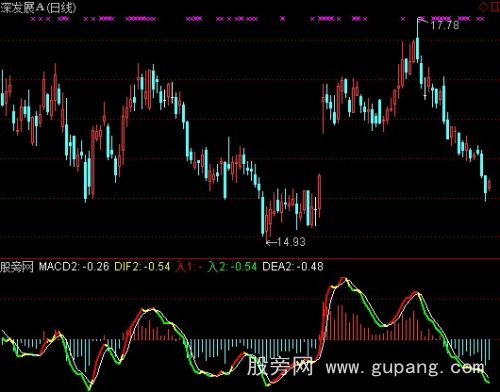500x392 pixels.
Task: Click the 14.93 low price arrow marker
Action: click(x=286, y=242)
